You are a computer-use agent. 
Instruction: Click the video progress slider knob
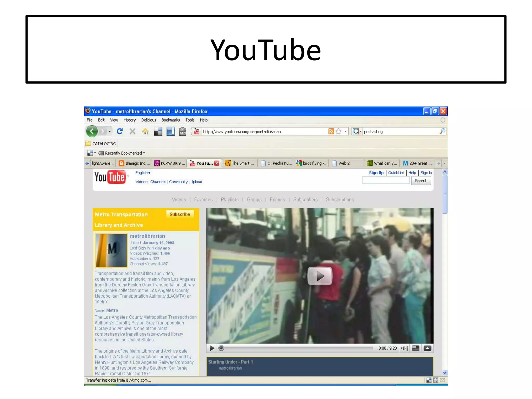click(x=221, y=348)
